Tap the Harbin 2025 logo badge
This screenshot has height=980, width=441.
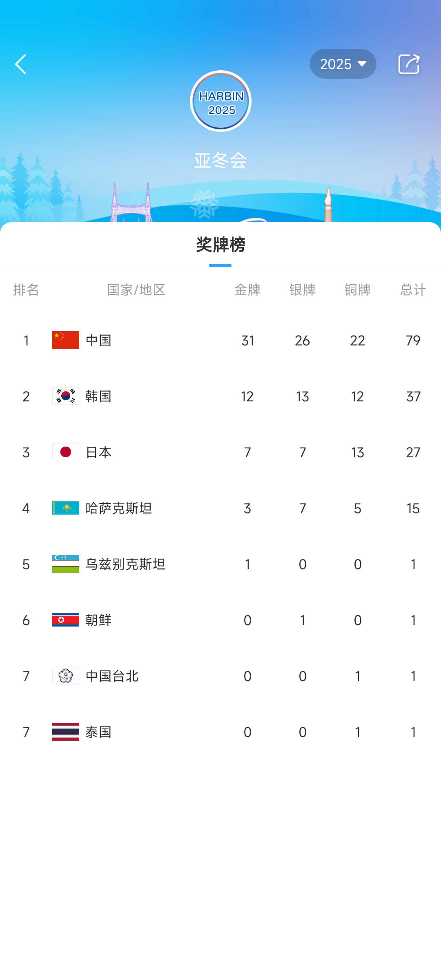click(220, 101)
